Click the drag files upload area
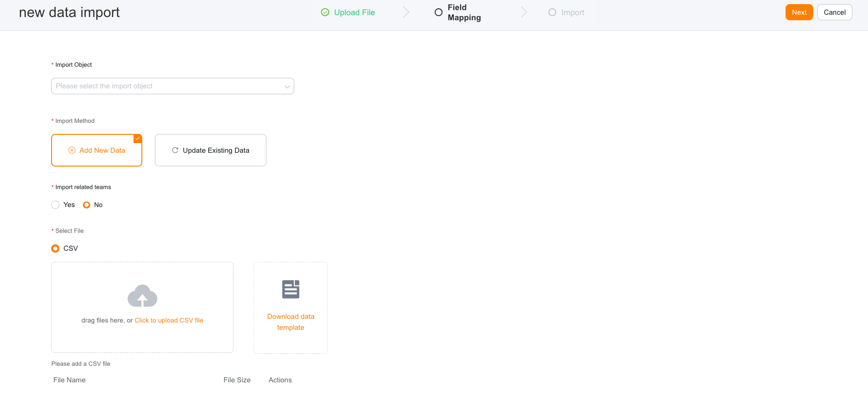The height and width of the screenshot is (398, 868). 142,307
